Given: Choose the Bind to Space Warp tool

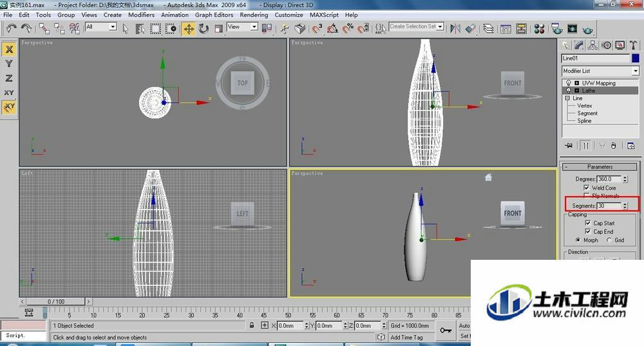Looking at the screenshot, I should pyautogui.click(x=74, y=28).
